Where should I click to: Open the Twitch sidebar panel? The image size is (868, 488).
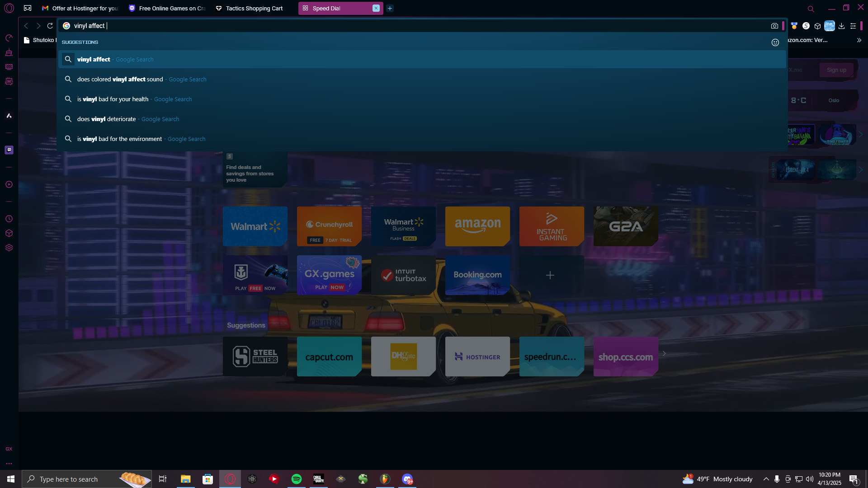[9, 150]
